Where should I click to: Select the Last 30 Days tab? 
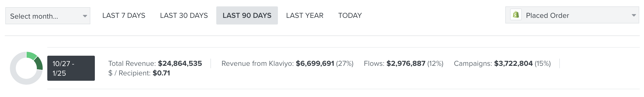[x=184, y=15]
